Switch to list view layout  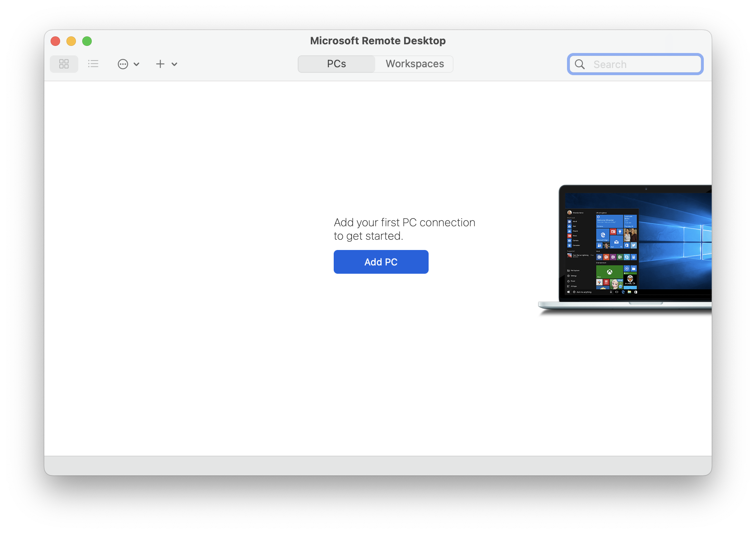tap(93, 64)
